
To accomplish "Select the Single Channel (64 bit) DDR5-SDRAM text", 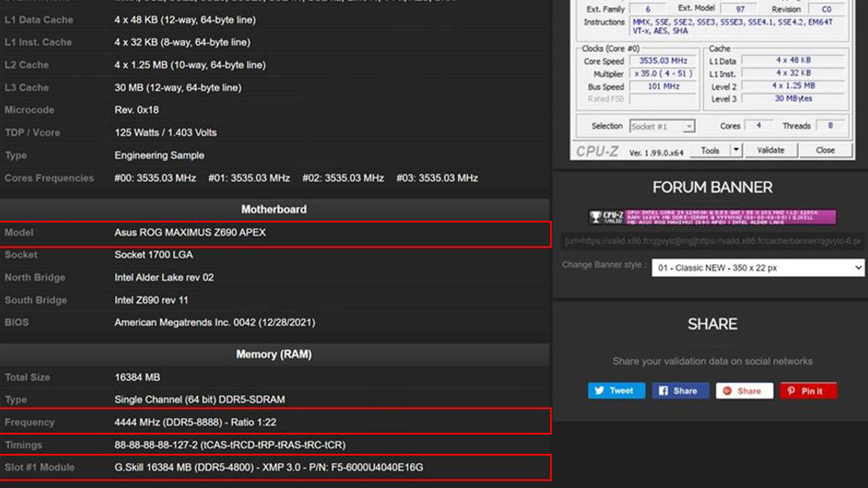I will 199,399.
